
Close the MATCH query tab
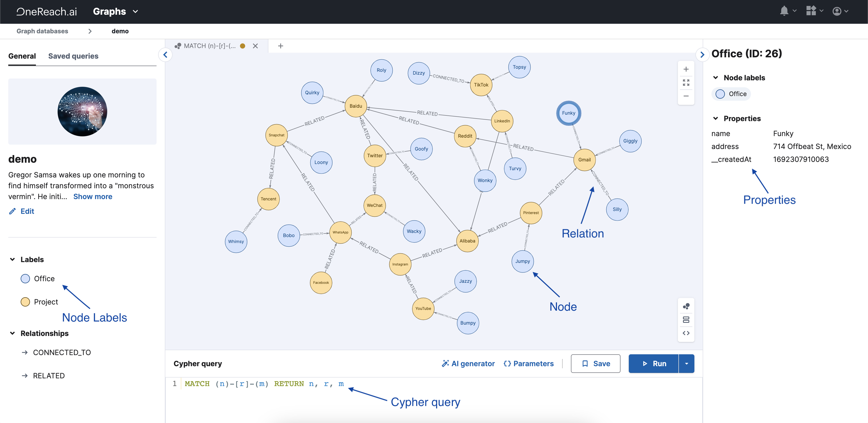(255, 46)
